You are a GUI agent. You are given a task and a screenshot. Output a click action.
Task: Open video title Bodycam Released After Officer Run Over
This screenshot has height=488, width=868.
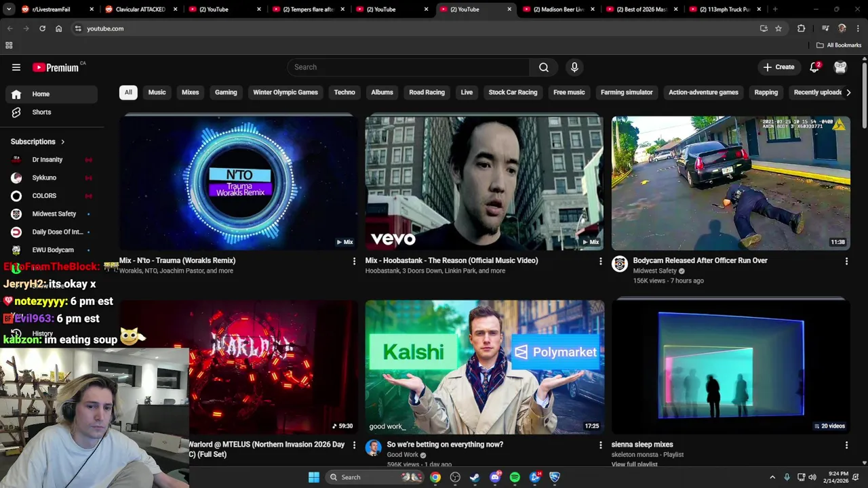700,260
